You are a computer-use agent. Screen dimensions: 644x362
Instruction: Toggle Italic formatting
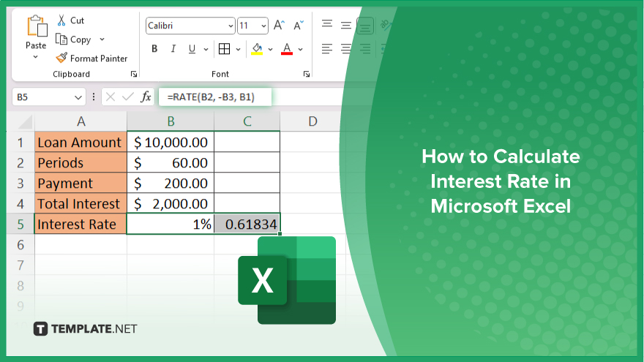click(173, 49)
